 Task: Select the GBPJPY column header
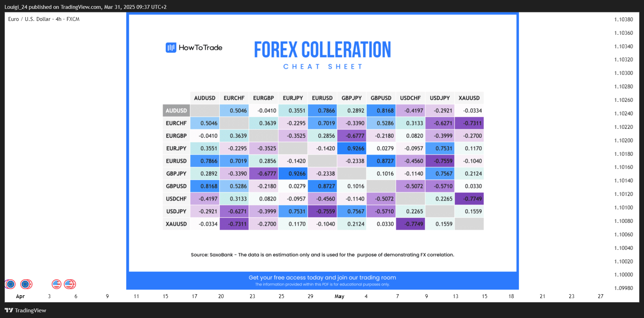[x=352, y=98]
